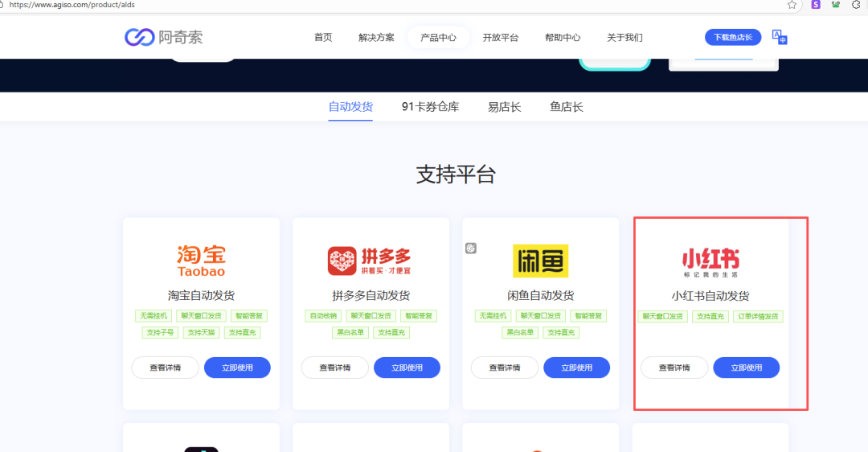This screenshot has width=868, height=452.
Task: Open the 首页 menu item
Action: pos(323,37)
